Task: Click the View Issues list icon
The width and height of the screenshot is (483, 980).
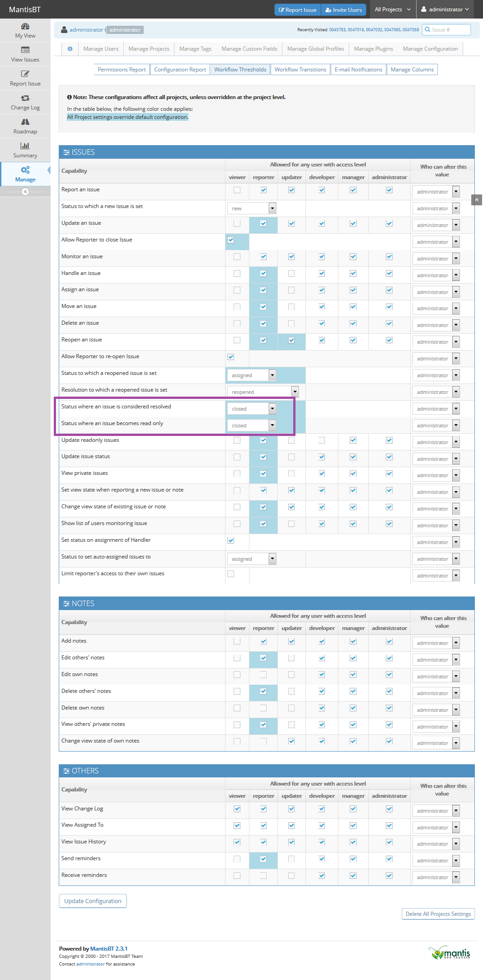Action: click(25, 50)
